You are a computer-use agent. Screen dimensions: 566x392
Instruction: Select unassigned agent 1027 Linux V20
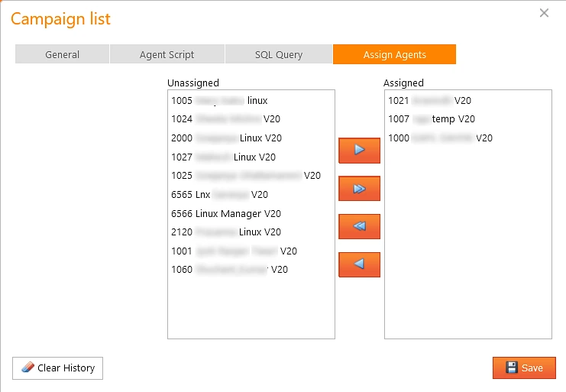pos(251,157)
